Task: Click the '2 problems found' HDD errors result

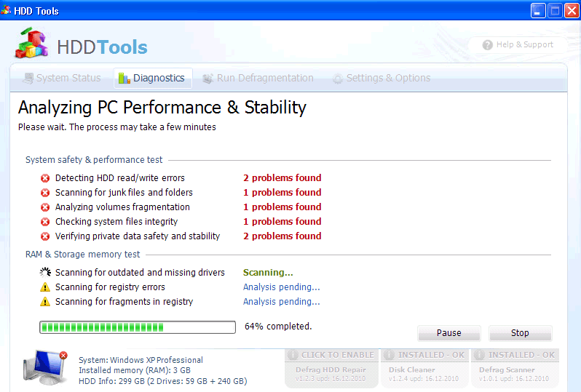Action: click(282, 178)
